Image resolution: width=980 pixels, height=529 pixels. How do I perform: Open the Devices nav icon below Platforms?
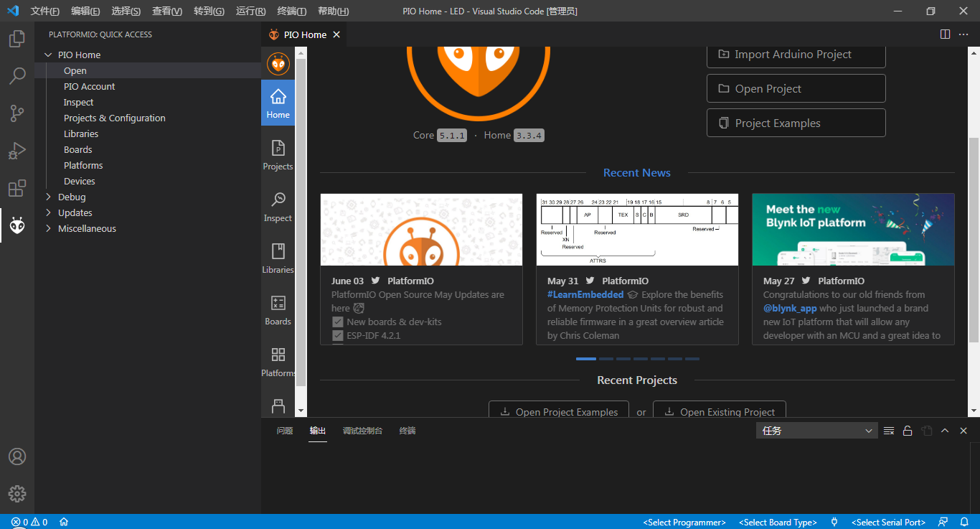pyautogui.click(x=278, y=406)
